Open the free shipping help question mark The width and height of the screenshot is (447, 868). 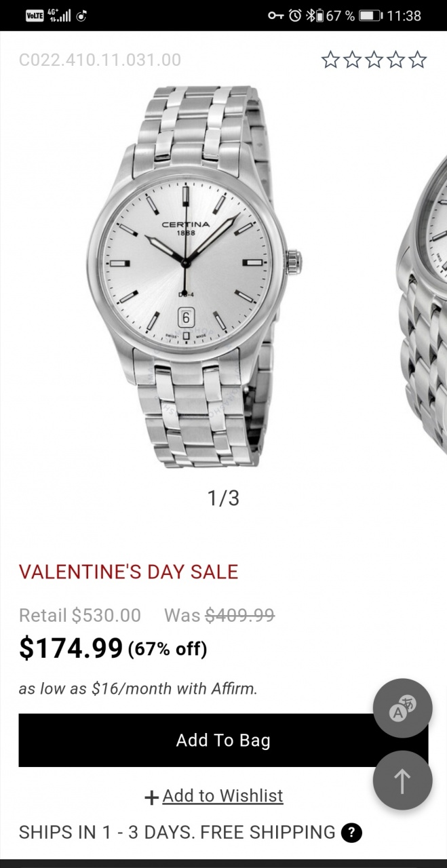(351, 832)
